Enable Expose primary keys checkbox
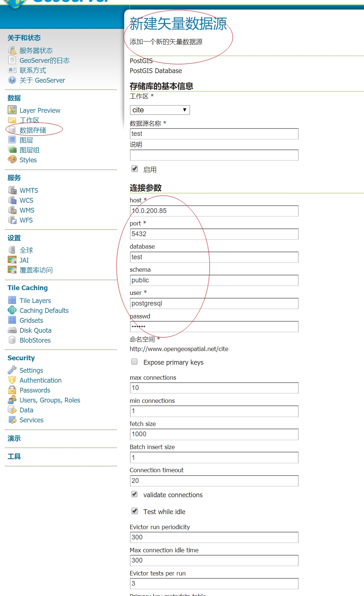The height and width of the screenshot is (596, 364). coord(135,362)
